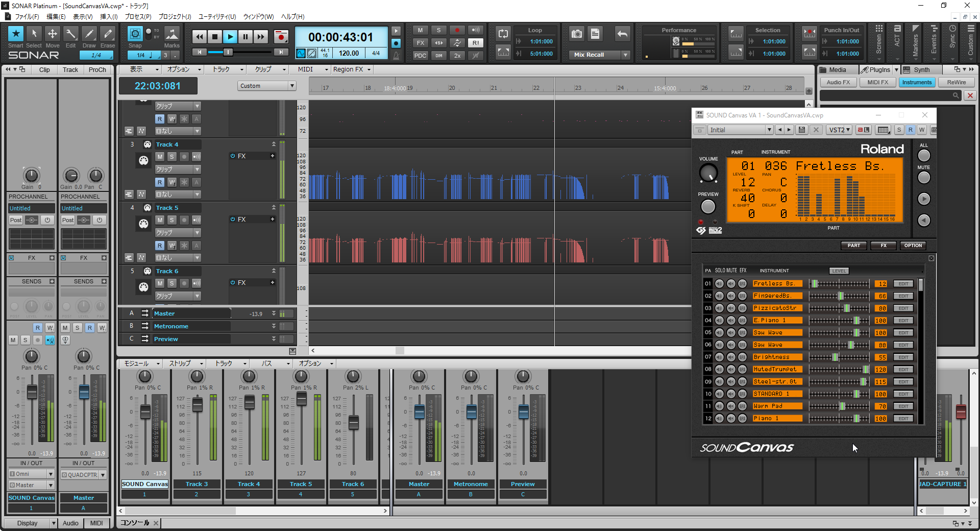Choose the Select tool arrow
Viewport: 980px width, 531px height.
tap(34, 34)
